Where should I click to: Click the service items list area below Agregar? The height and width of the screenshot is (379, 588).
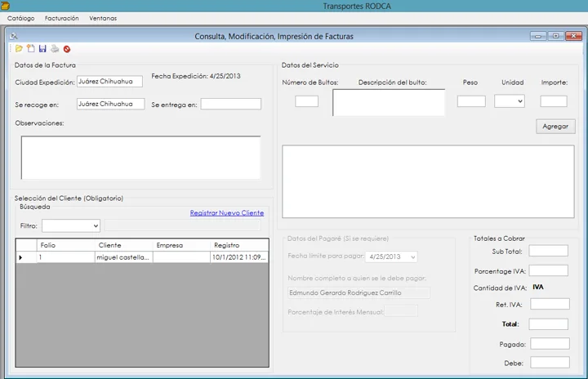(x=428, y=181)
